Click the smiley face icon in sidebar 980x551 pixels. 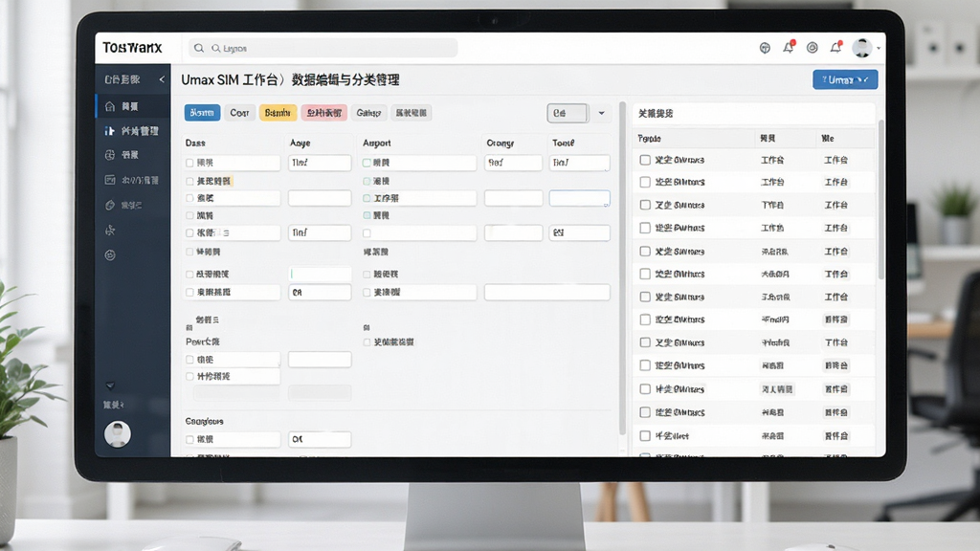pos(110,254)
